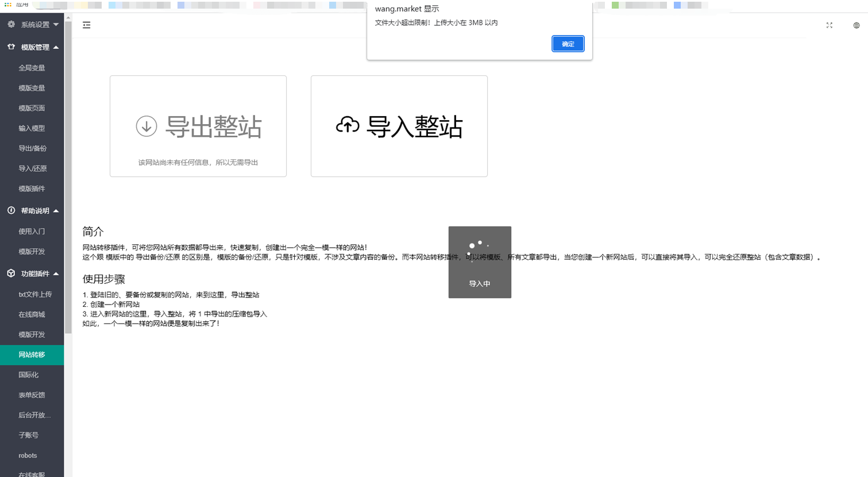Click the 模版管理 shirt icon
Screen dimensions: 868x477
pyautogui.click(x=11, y=47)
